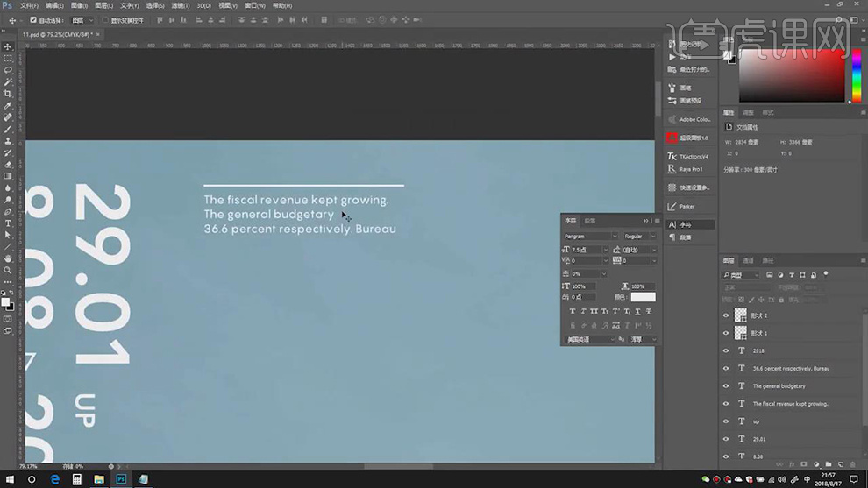Screen dimensions: 868x488
Task: Open layer filter type dropdown
Action: (741, 275)
